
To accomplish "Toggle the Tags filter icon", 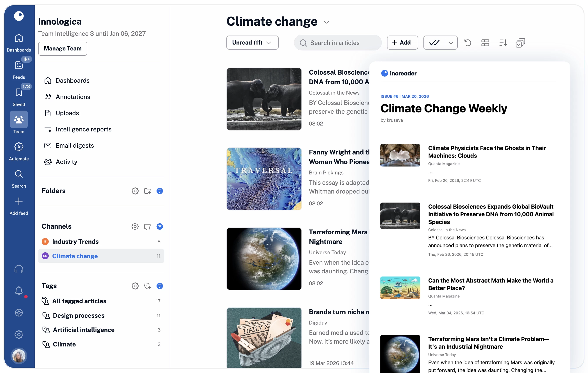I will pos(160,286).
